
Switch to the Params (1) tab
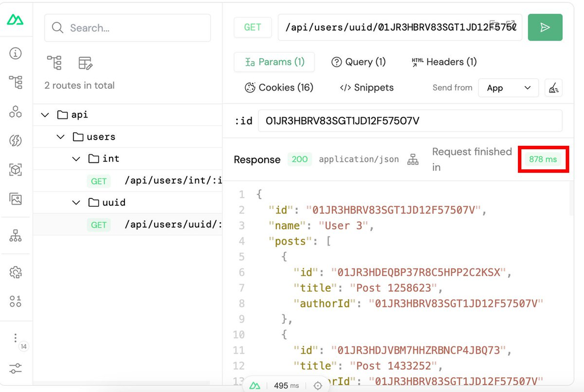[x=274, y=62]
